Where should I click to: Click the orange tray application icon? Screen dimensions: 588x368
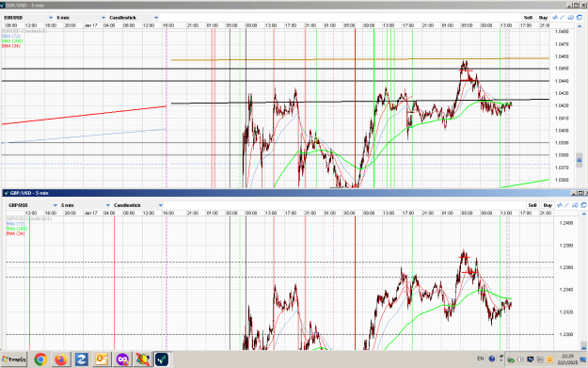click(x=549, y=360)
